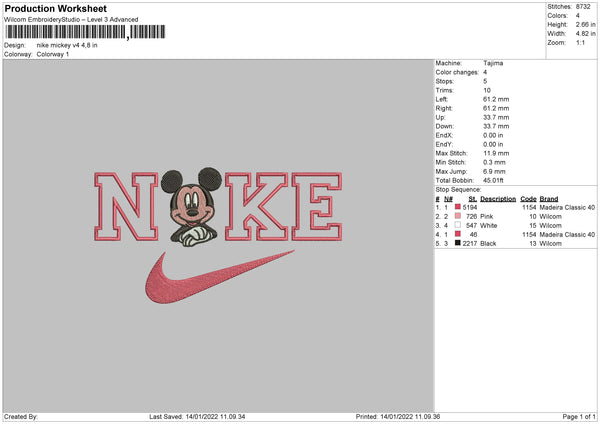Click the Width value 4.82 in

[585, 34]
